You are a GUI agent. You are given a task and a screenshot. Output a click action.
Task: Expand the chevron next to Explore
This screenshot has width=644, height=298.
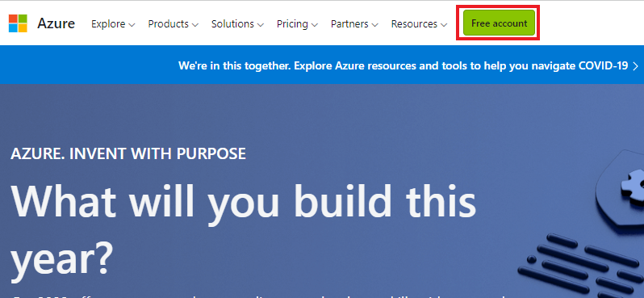coord(132,25)
